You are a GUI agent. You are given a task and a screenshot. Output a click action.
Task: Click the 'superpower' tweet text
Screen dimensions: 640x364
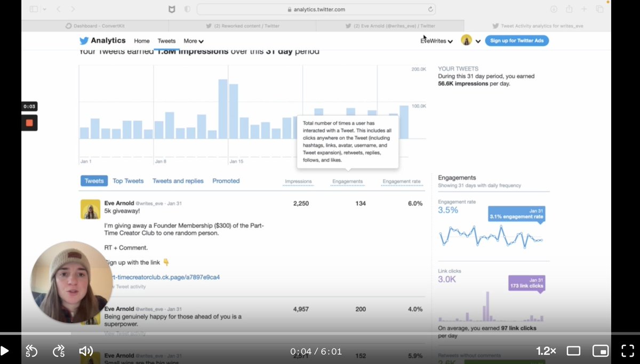click(x=173, y=320)
